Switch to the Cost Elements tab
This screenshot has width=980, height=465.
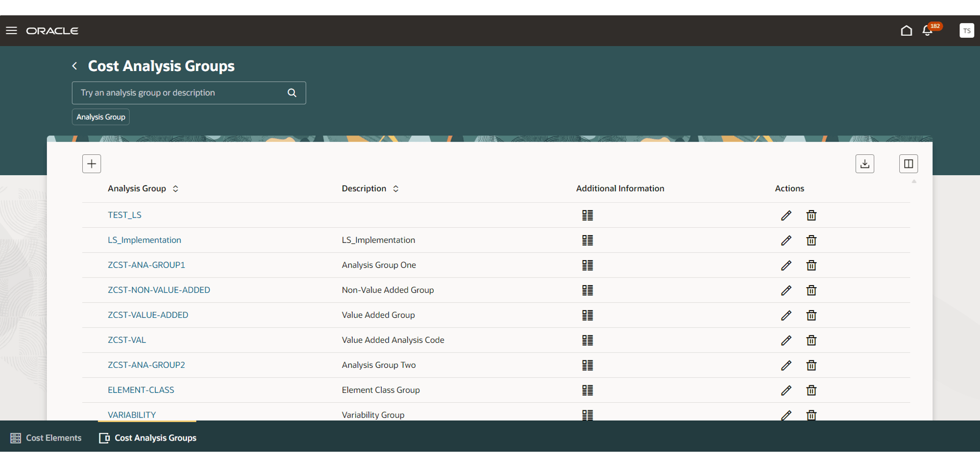(46, 438)
